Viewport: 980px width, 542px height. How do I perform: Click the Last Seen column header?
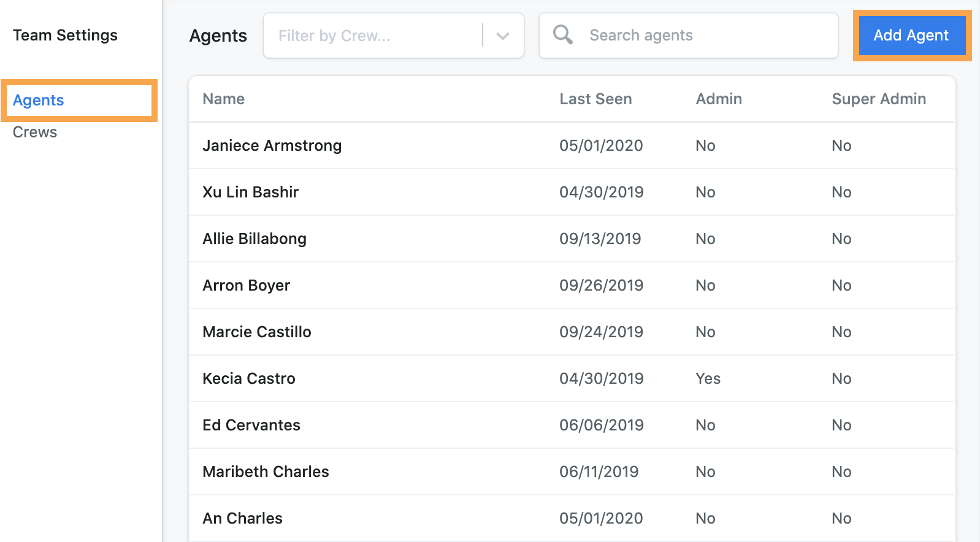point(595,99)
